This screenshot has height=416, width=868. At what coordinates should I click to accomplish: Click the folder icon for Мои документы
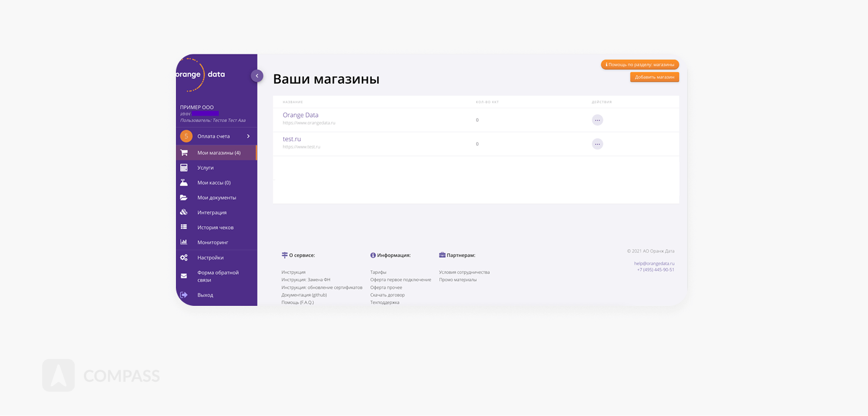coord(184,197)
